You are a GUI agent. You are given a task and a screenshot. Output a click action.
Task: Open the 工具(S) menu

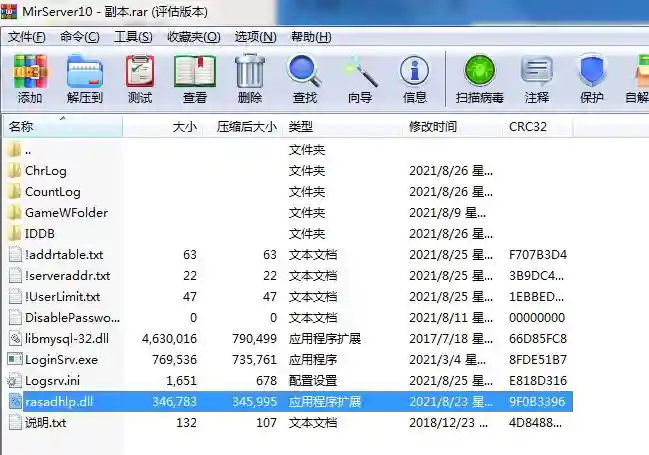coord(133,37)
